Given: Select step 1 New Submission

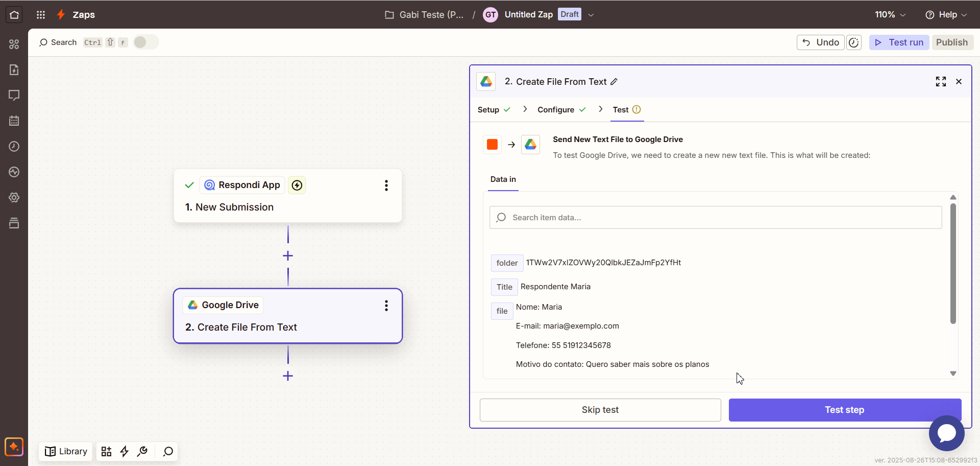Looking at the screenshot, I should [x=288, y=196].
